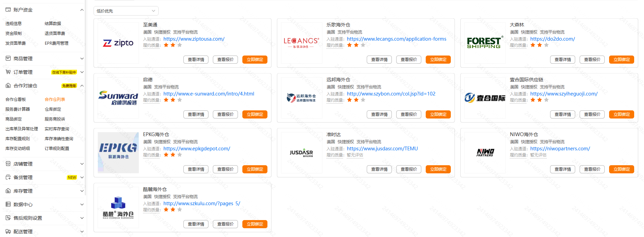Click 立即绑定 for 启德
This screenshot has width=644, height=237.
click(255, 114)
